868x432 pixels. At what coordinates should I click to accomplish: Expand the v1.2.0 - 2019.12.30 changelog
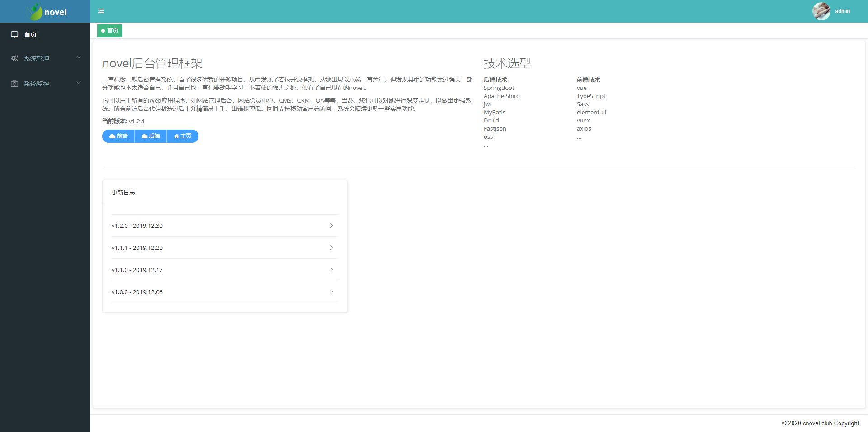331,225
